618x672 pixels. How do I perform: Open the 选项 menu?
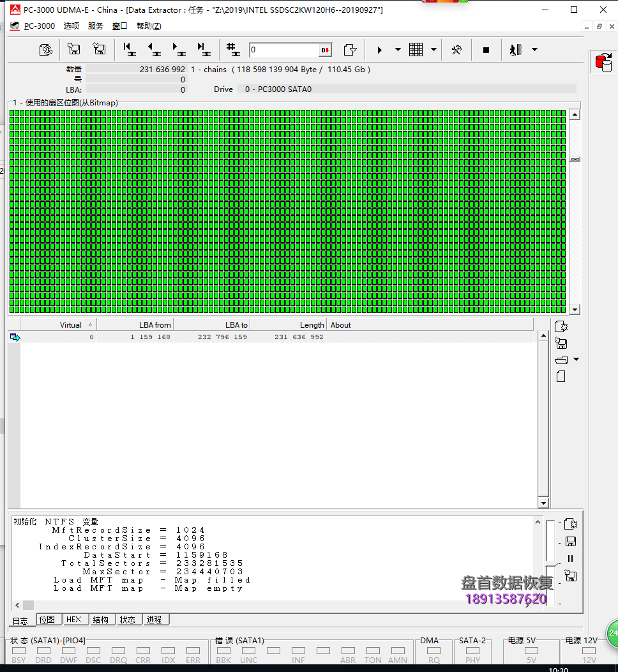point(72,26)
